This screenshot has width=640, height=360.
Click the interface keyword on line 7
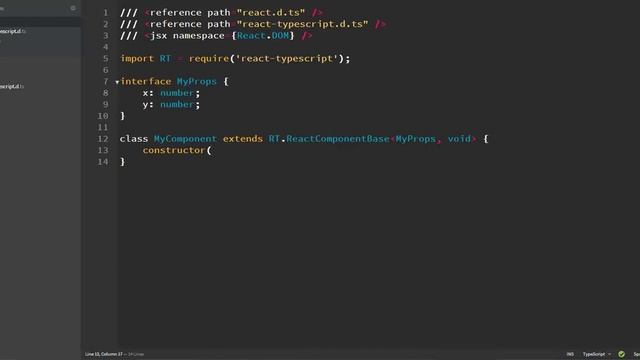(146, 81)
